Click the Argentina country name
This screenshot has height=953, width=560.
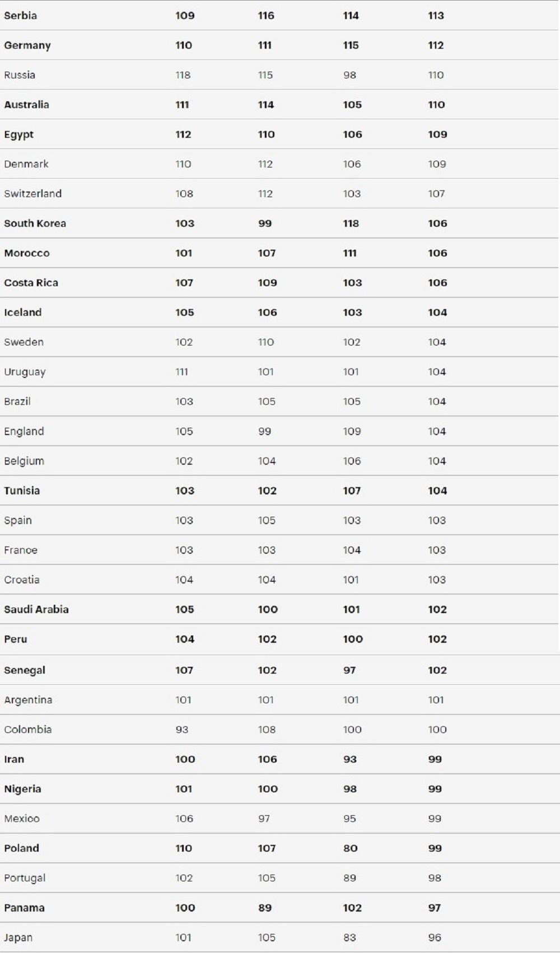(28, 700)
